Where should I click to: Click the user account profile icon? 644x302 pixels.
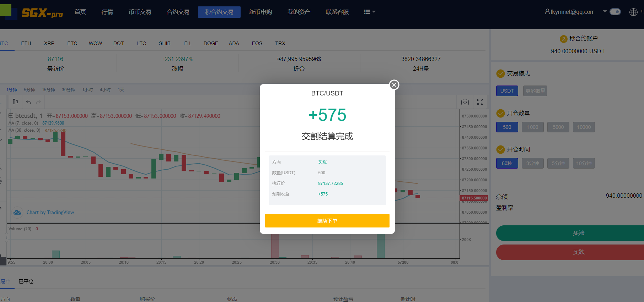click(547, 12)
